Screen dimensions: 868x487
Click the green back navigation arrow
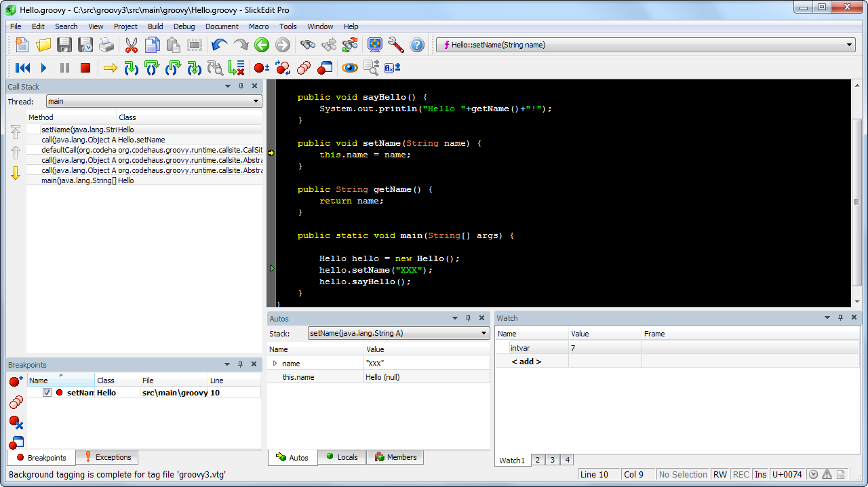[x=262, y=45]
